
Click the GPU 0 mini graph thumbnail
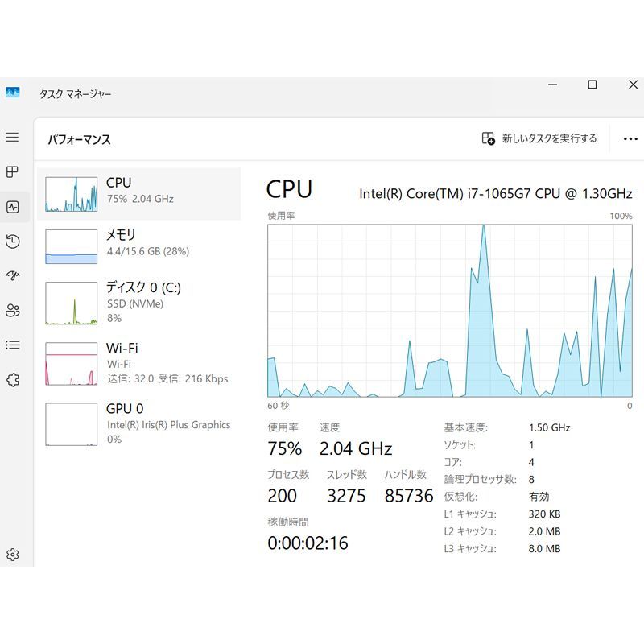click(71, 424)
